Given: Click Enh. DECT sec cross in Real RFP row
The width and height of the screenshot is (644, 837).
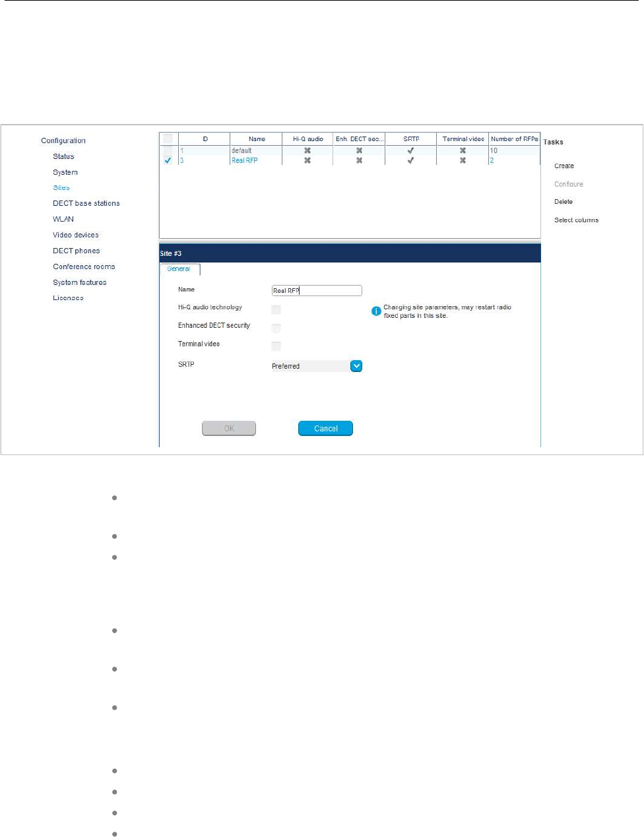Looking at the screenshot, I should [359, 160].
